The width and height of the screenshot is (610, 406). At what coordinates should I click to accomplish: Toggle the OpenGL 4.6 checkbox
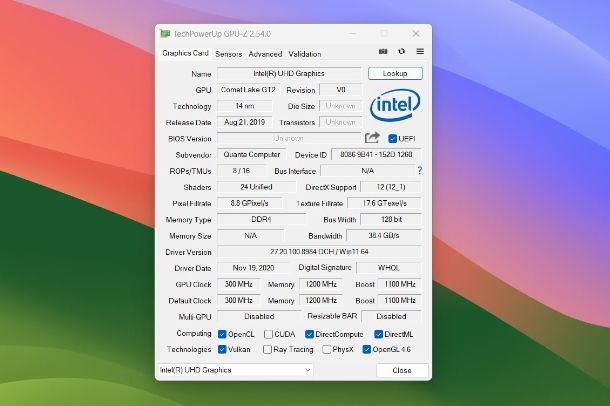point(366,349)
